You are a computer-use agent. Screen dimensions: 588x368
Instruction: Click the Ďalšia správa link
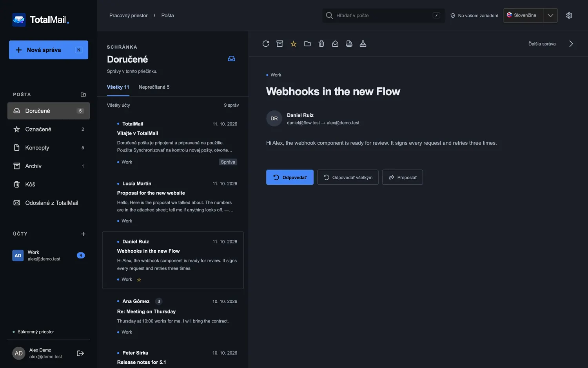pos(542,44)
